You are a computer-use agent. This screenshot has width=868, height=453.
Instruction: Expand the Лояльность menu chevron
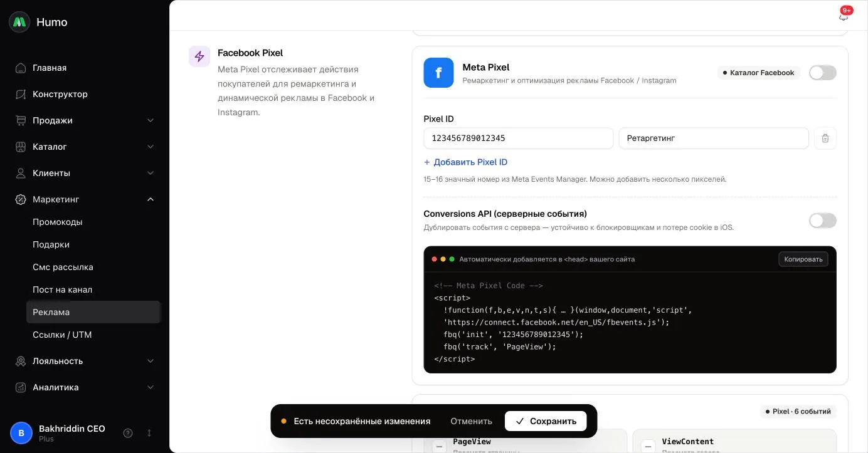pos(151,361)
